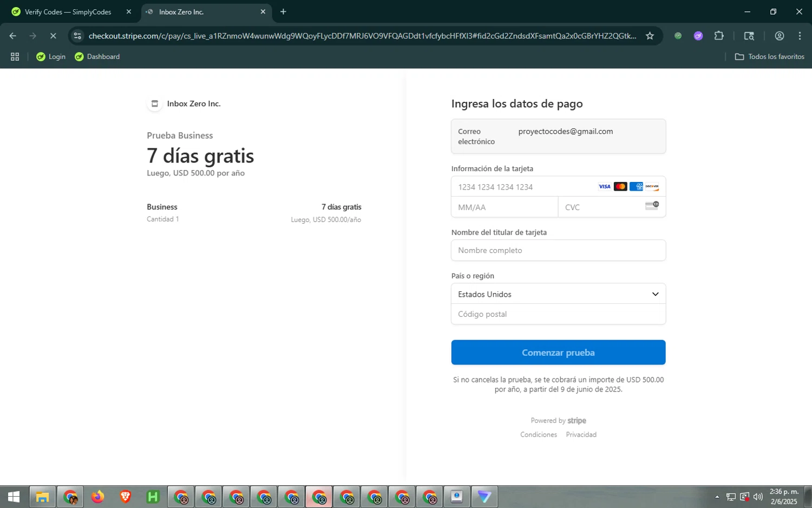Focus the Nombre completo field
812x508 pixels.
point(558,250)
